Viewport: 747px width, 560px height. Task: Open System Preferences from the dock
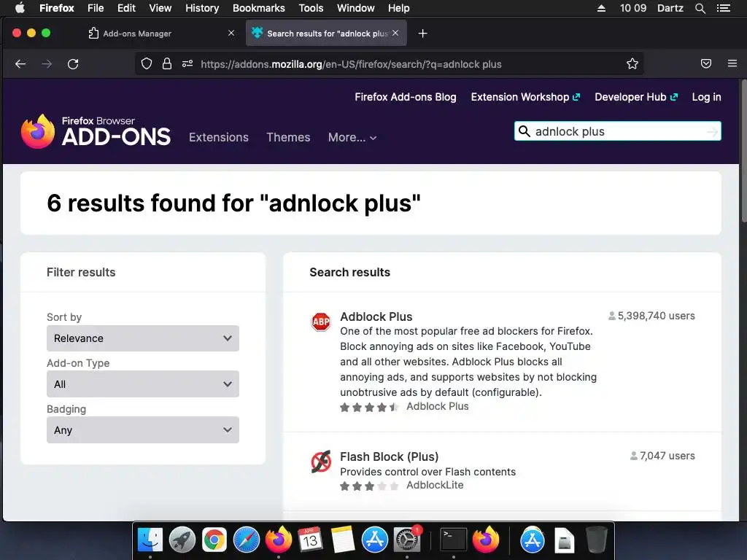tap(406, 540)
